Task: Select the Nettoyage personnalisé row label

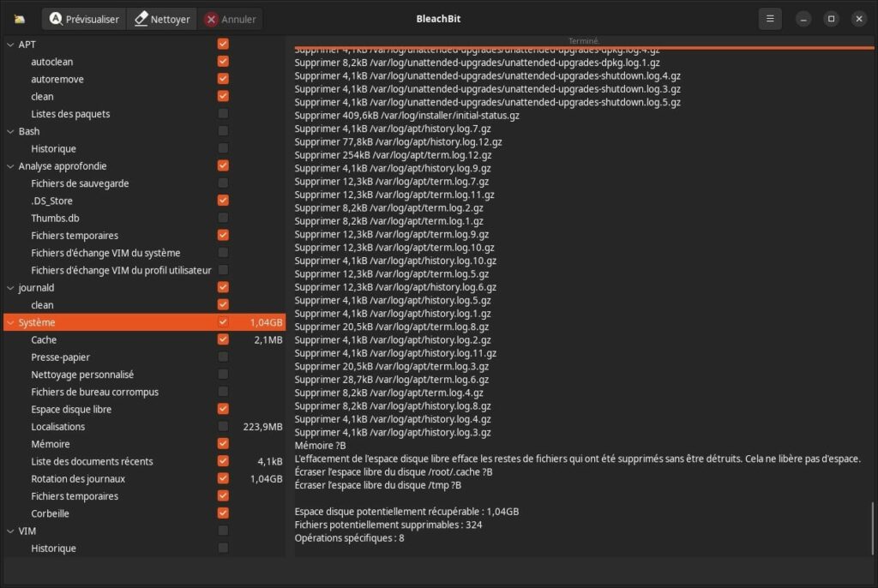Action: pos(82,375)
